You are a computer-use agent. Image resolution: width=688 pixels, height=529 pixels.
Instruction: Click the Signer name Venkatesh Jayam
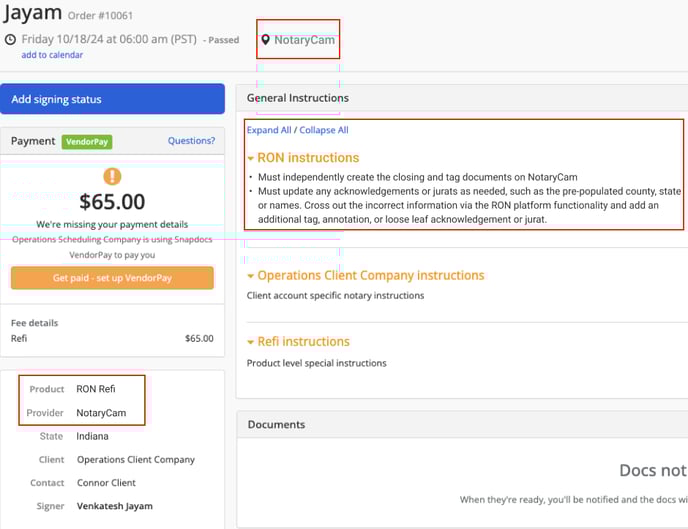[115, 506]
